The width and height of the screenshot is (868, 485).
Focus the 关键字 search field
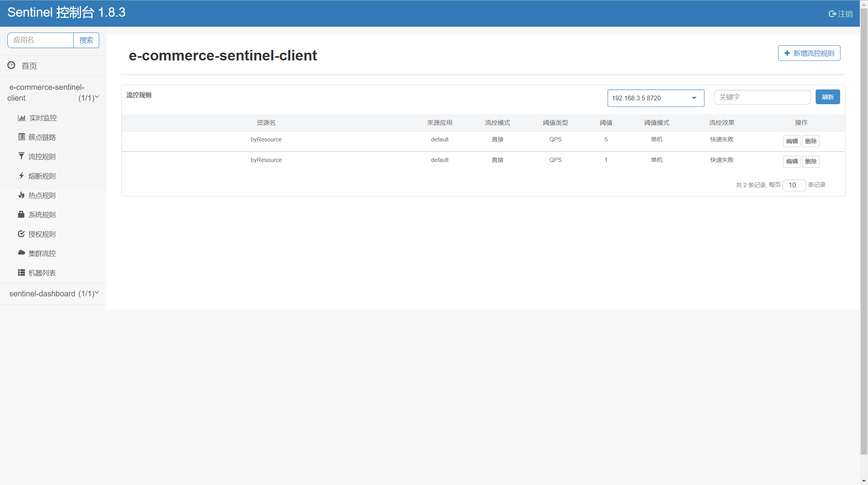(x=762, y=97)
